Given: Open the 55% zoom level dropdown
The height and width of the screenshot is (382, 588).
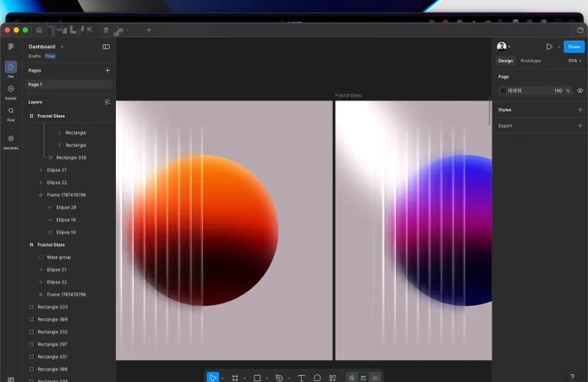Looking at the screenshot, I should 574,60.
